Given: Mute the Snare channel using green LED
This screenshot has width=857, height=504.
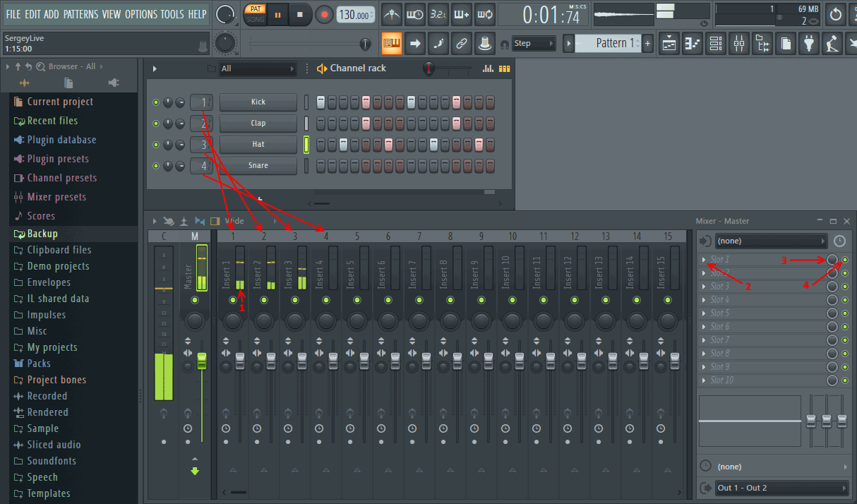Looking at the screenshot, I should pyautogui.click(x=156, y=166).
